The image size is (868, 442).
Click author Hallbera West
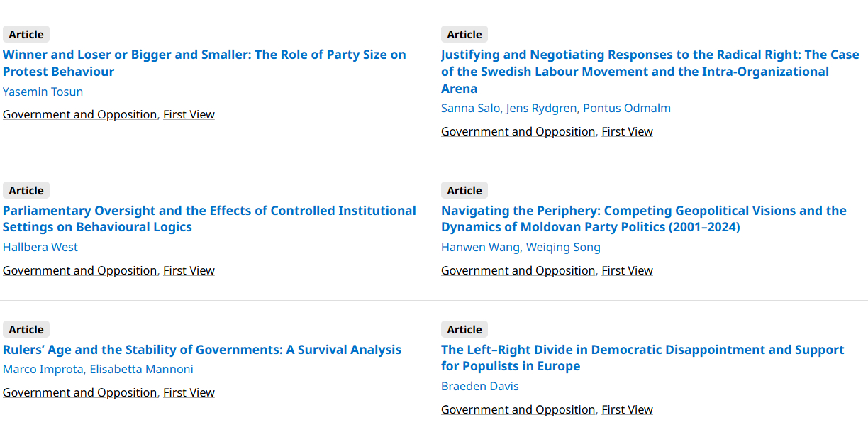click(40, 247)
